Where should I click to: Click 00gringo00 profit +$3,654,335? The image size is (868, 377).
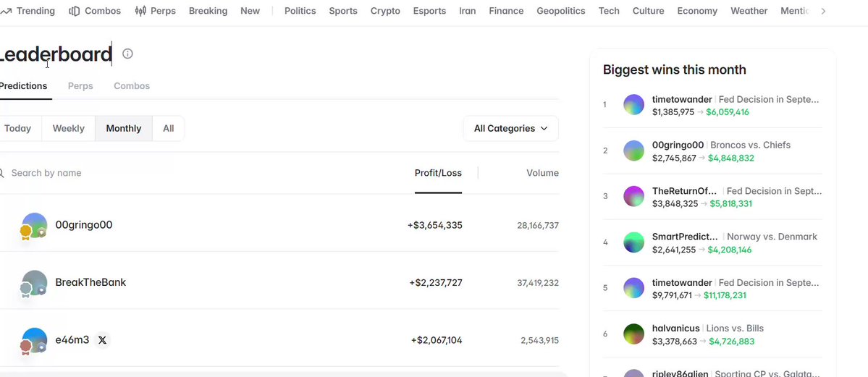click(435, 225)
